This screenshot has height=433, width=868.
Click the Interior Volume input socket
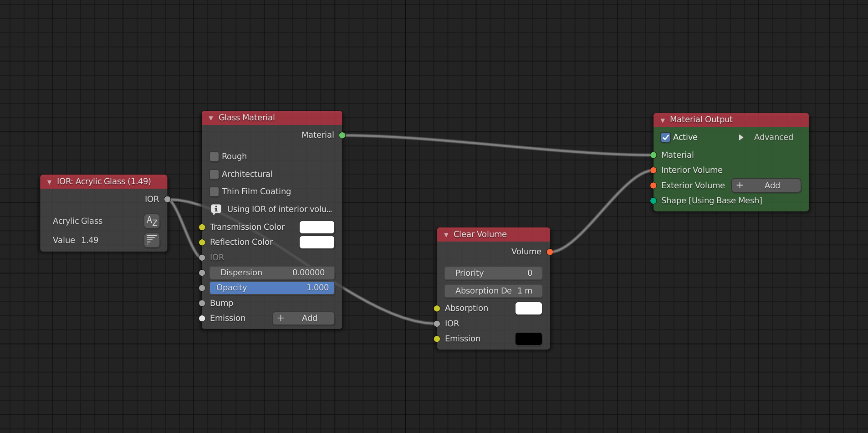tap(653, 170)
